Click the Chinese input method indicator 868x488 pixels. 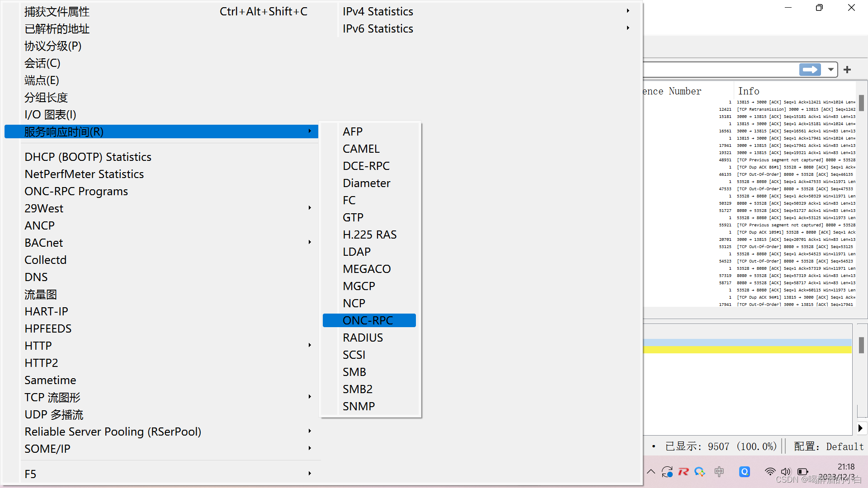719,472
